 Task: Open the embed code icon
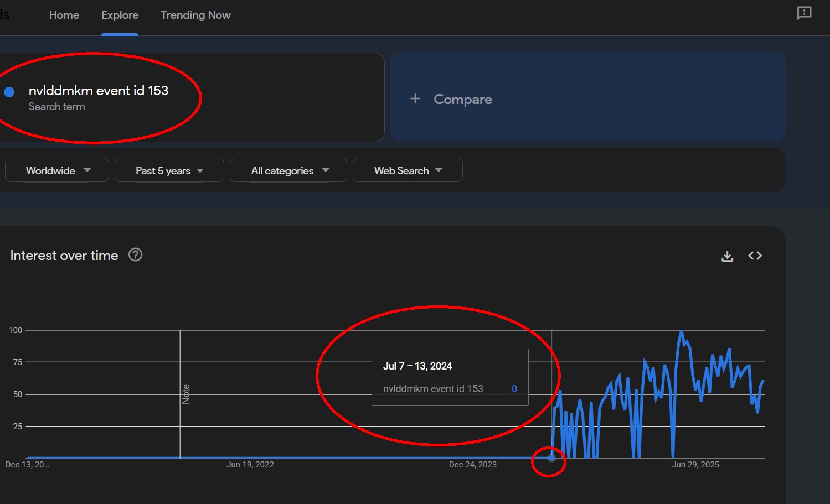tap(755, 256)
